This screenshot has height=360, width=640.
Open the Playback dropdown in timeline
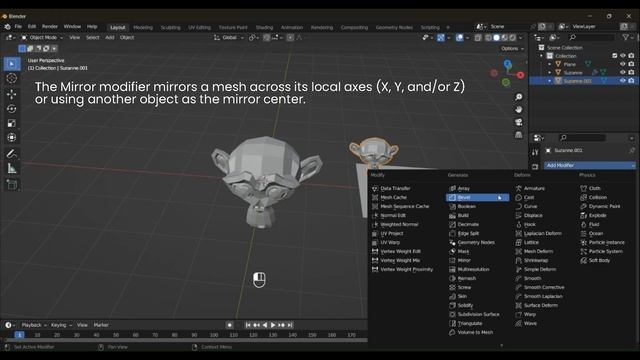click(34, 325)
